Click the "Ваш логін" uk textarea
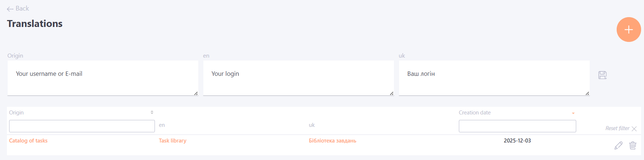 point(494,78)
